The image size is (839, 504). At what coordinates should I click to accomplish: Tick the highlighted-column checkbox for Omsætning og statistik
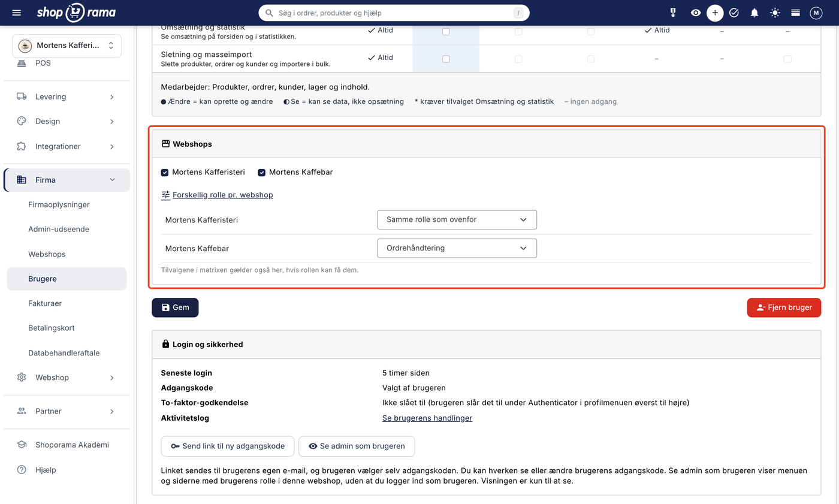[446, 31]
